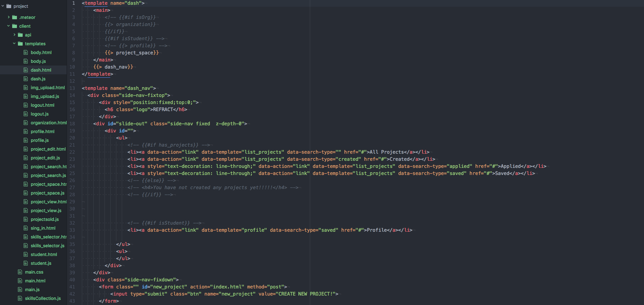Click the body.html file icon

tap(26, 52)
